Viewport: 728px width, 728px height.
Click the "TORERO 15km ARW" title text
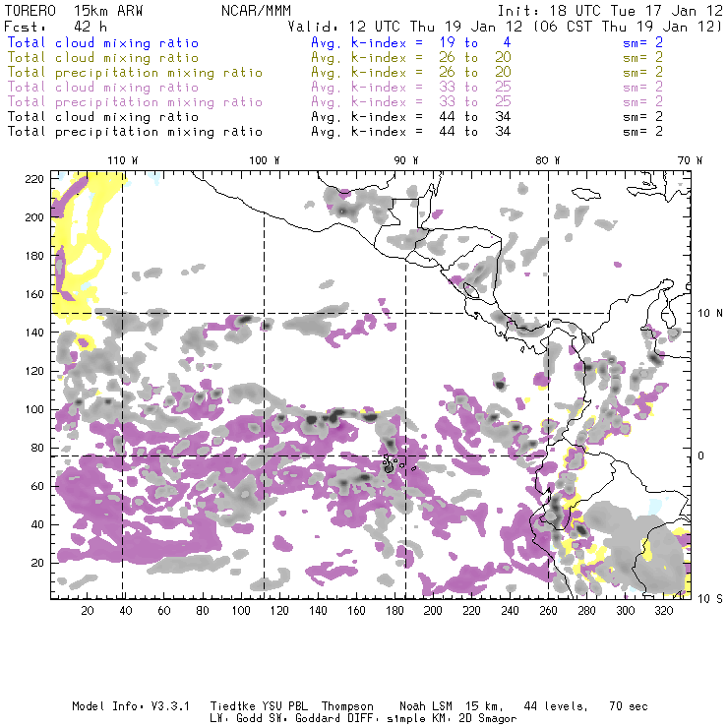pos(74,11)
